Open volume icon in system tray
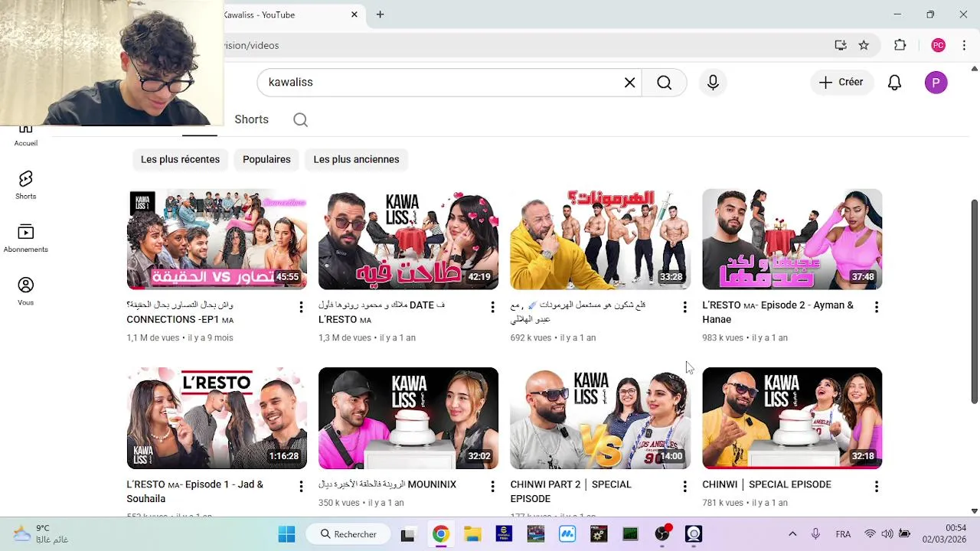This screenshot has height=551, width=980. coord(887,534)
